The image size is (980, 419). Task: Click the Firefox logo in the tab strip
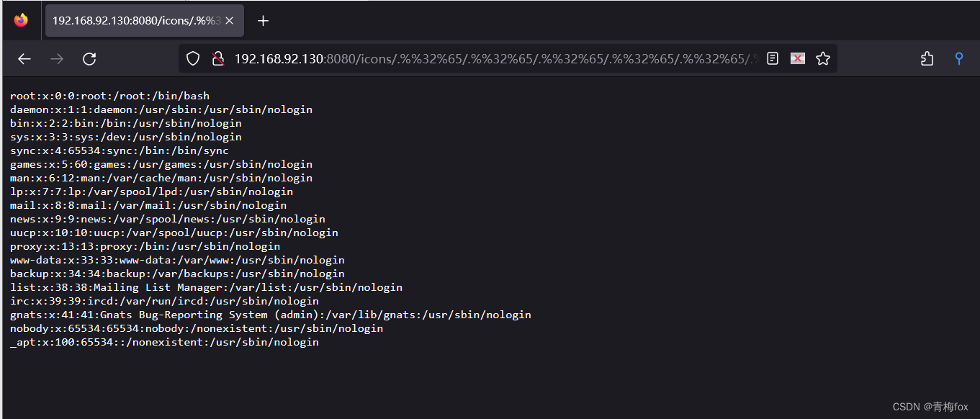[x=19, y=19]
